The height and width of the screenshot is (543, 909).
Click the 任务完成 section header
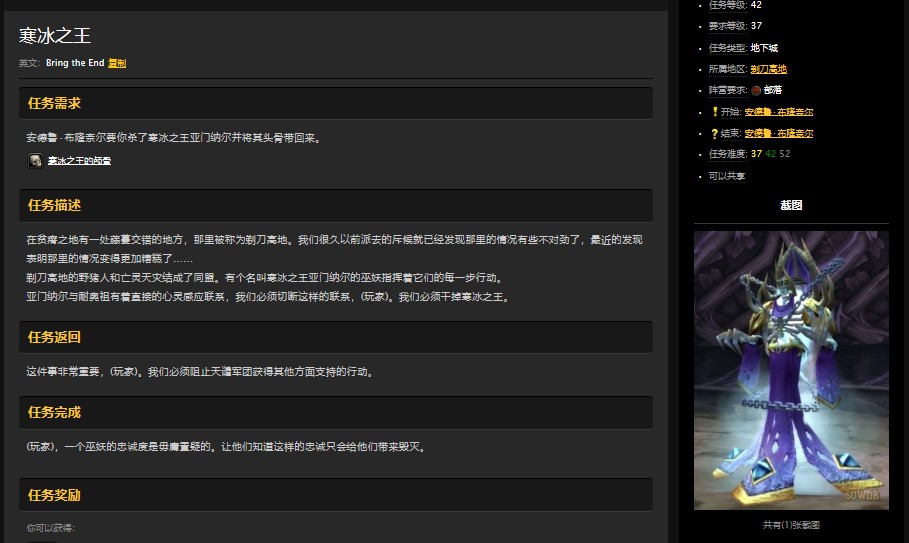click(55, 412)
